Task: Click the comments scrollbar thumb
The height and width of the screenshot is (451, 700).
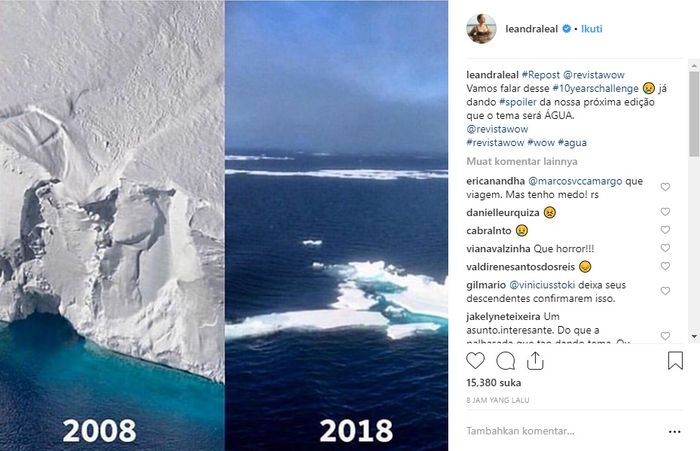Action: 694,114
